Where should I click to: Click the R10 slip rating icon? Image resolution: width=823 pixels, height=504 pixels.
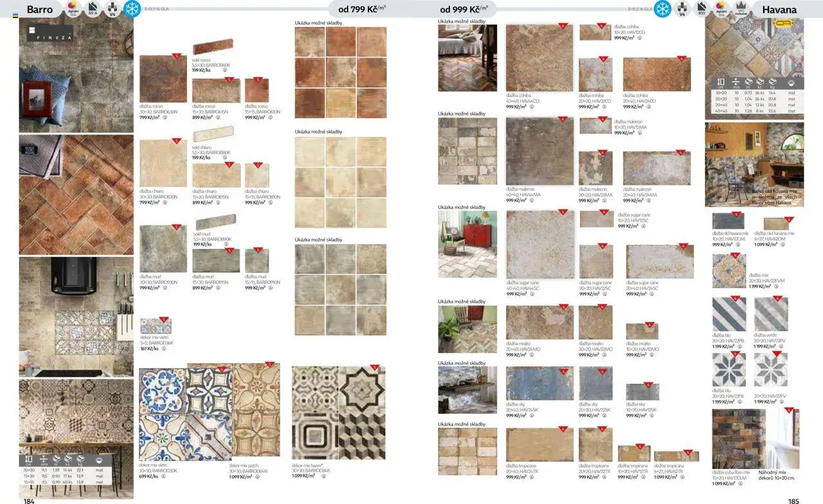(701, 9)
